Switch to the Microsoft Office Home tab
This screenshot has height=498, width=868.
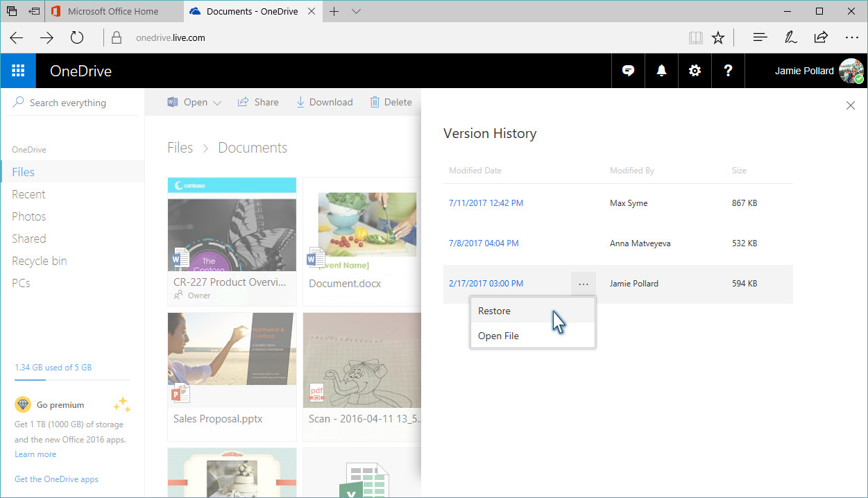click(113, 11)
